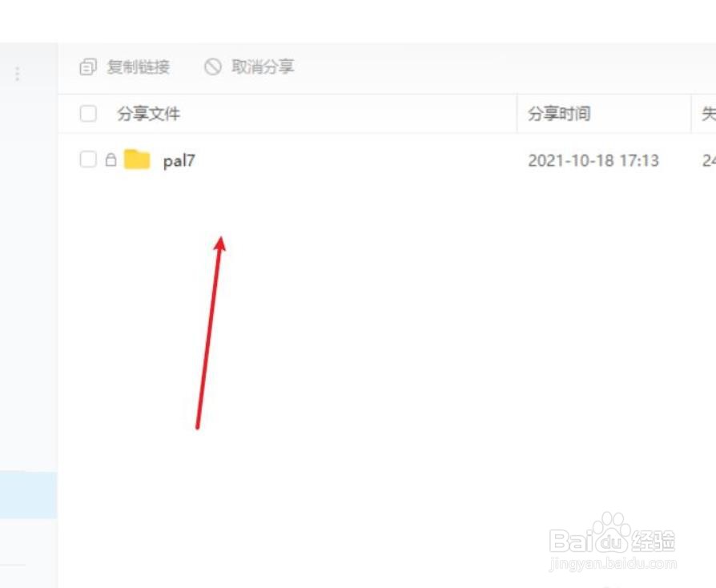Click the cancel share prohibition icon
Viewport: 716px width, 588px height.
click(x=213, y=66)
